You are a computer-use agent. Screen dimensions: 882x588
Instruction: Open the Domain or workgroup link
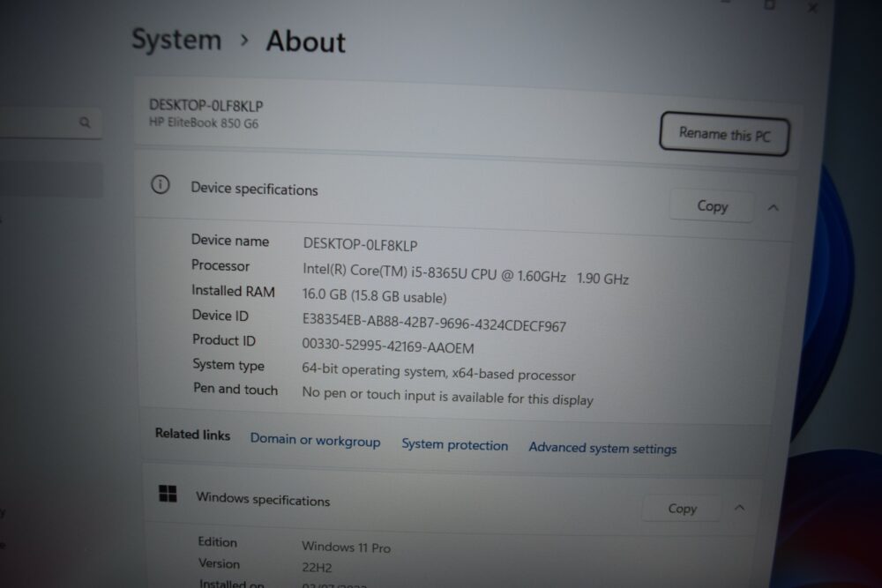[x=315, y=440]
